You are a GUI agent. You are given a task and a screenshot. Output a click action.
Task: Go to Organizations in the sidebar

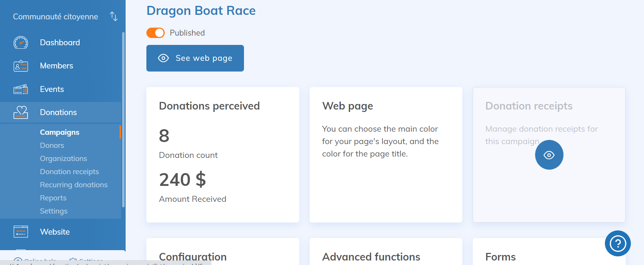click(x=63, y=159)
